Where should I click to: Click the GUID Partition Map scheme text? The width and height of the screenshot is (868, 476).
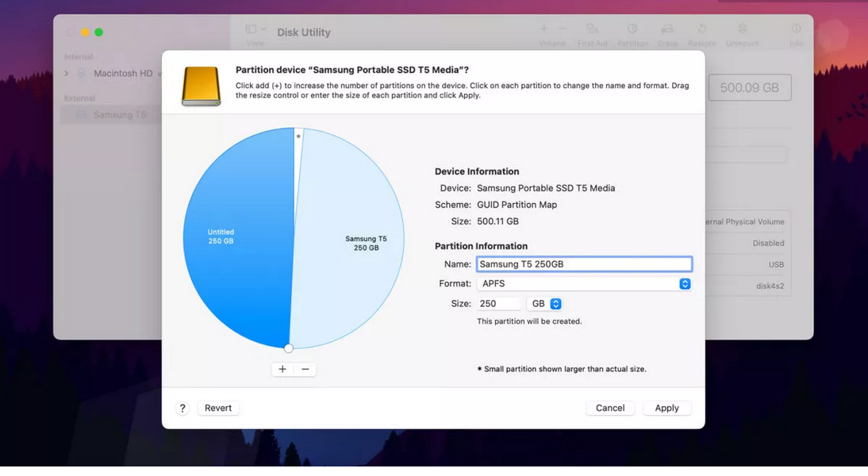pyautogui.click(x=517, y=205)
